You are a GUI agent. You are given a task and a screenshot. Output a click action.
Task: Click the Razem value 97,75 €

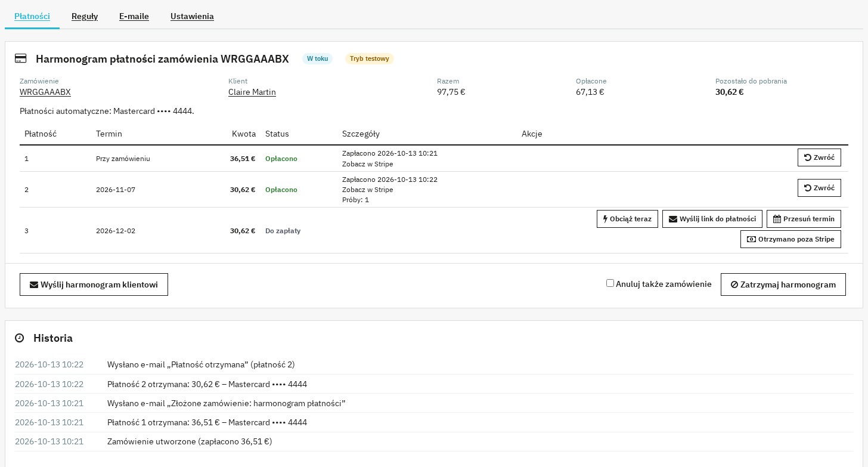pyautogui.click(x=451, y=92)
